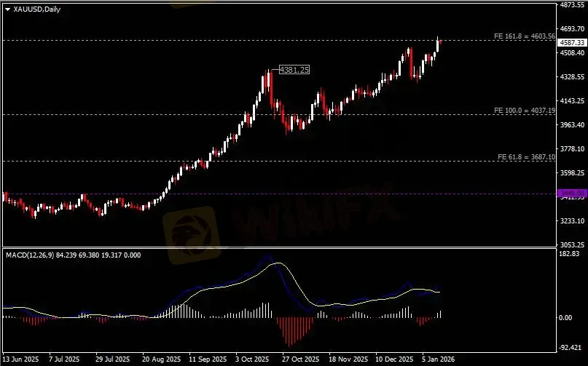Click the purple price tag on right axis

pos(570,193)
